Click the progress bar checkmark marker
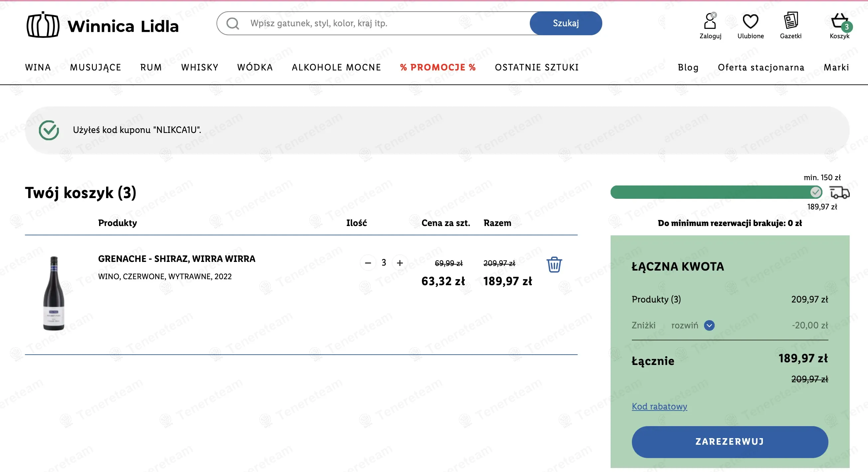Viewport: 868px width, 472px height. pos(815,192)
